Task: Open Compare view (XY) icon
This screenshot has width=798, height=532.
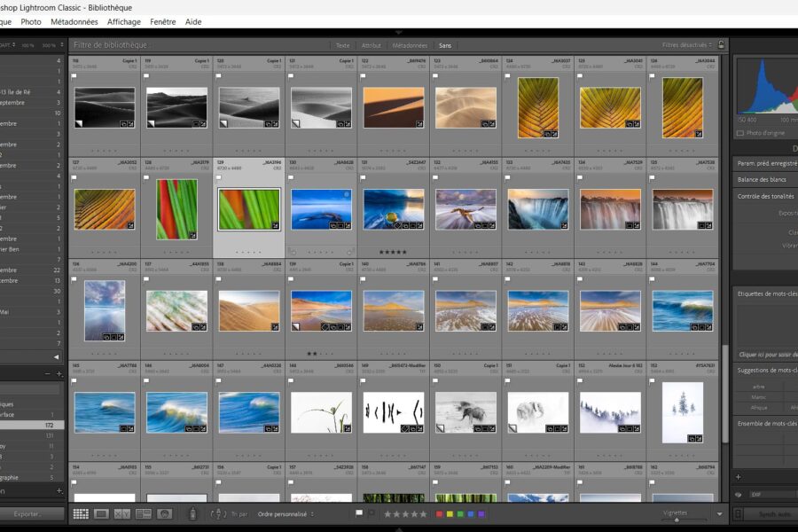Action: [x=122, y=513]
